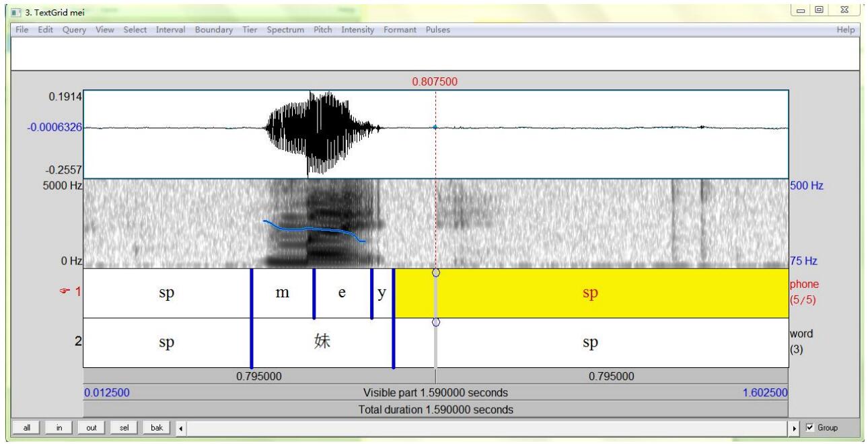Image resolution: width=868 pixels, height=444 pixels.
Task: Click the cursor circle on the phone tier
Action: [436, 273]
